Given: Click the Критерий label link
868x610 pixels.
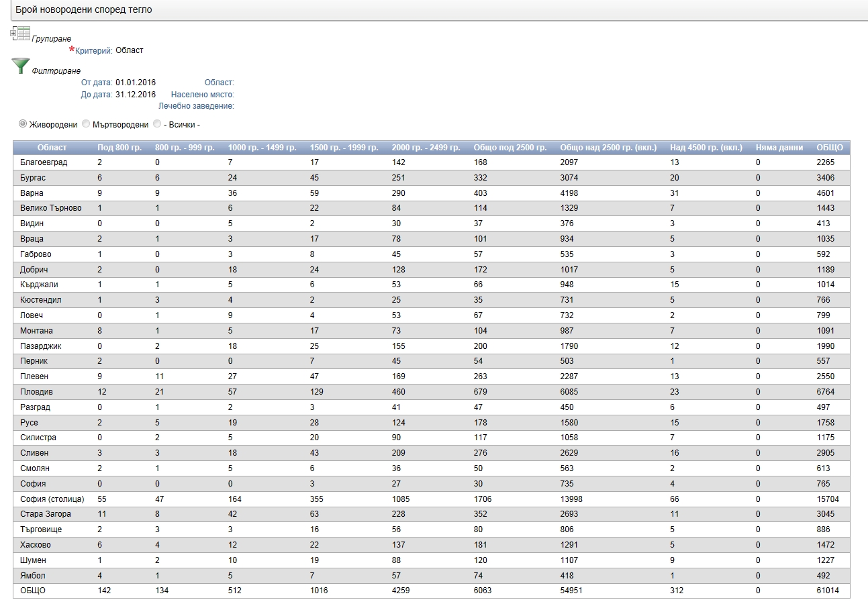Looking at the screenshot, I should pos(93,51).
